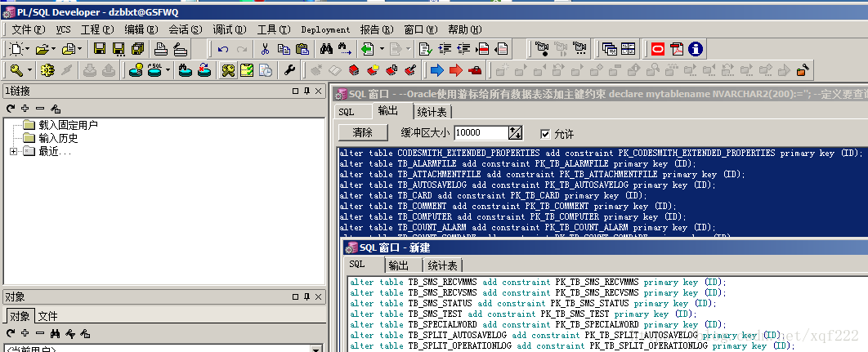Open dropdown arrow beside the key icon

point(30,69)
